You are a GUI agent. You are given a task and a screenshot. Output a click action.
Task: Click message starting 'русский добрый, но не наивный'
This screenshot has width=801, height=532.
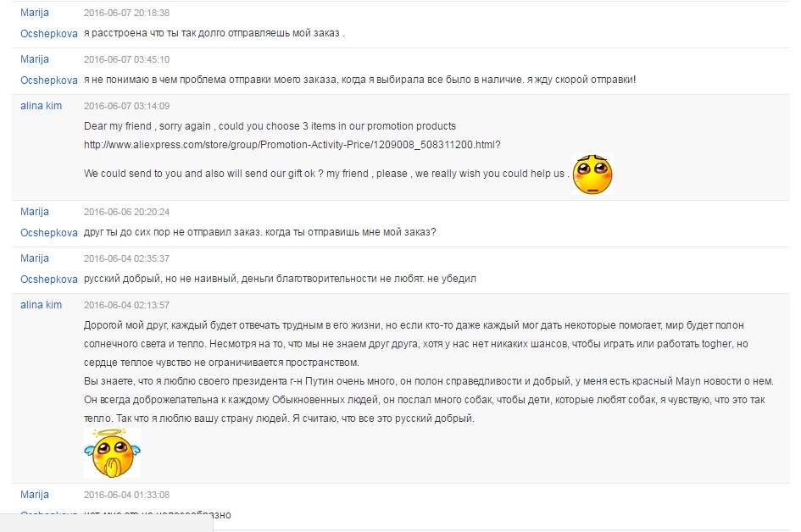(280, 279)
